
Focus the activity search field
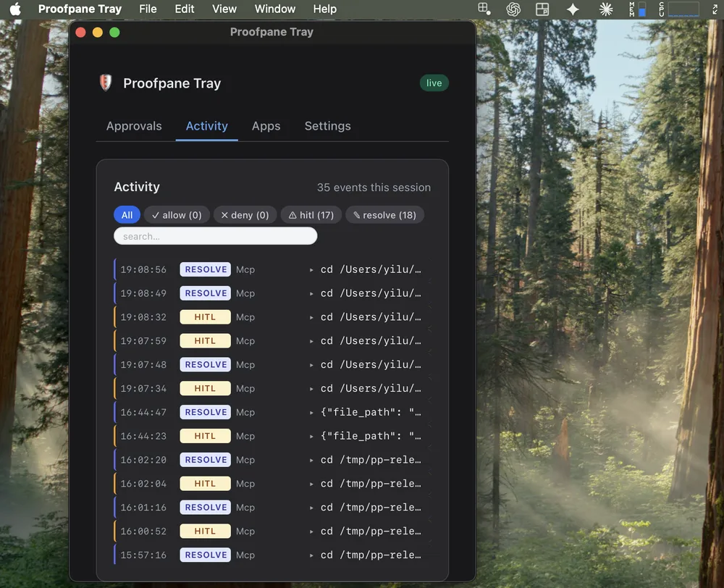pos(215,236)
